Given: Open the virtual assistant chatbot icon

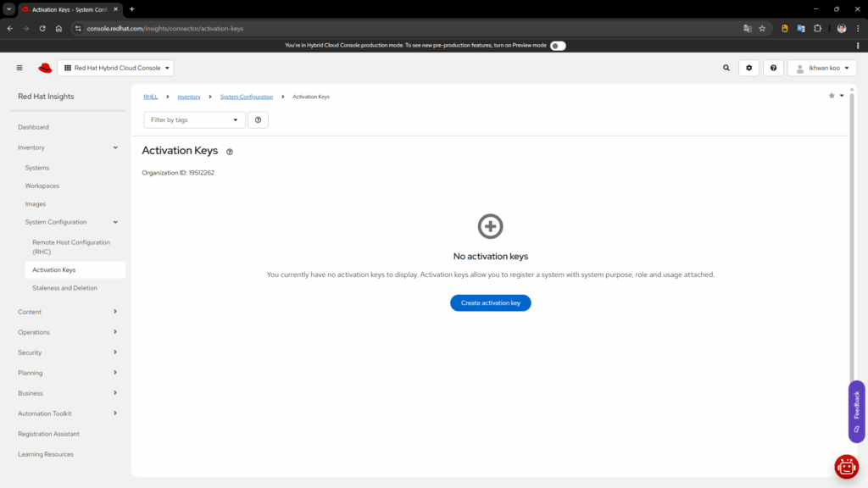Looking at the screenshot, I should [x=846, y=466].
